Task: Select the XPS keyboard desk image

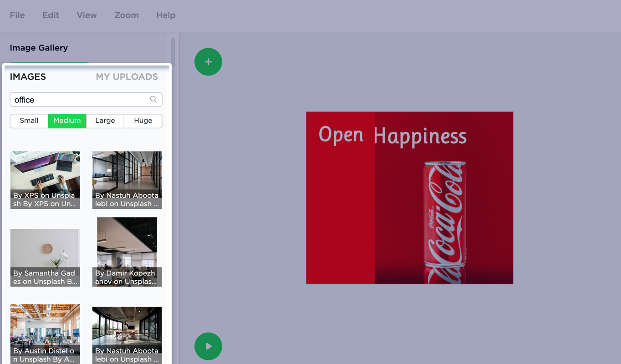Action: [45, 180]
